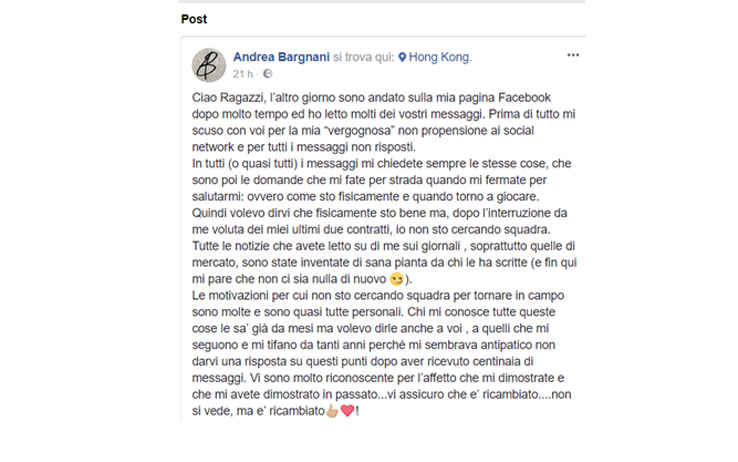Click the line starting 'In tutti (o quasi tutti)'
This screenshot has height=462, width=738.
point(382,163)
